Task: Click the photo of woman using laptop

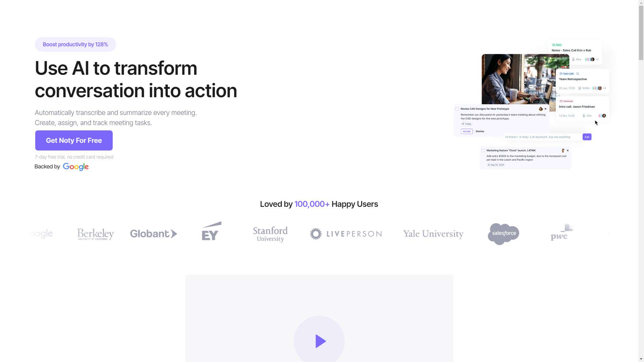Action: point(518,79)
